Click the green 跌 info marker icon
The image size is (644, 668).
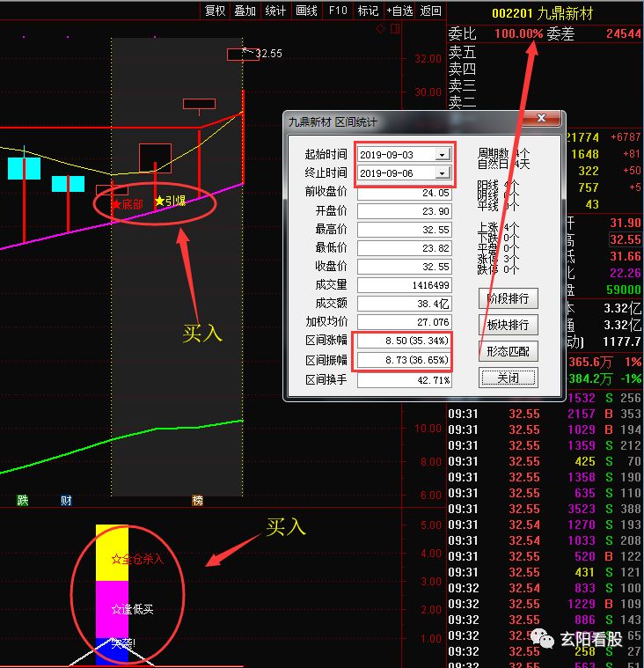pyautogui.click(x=23, y=500)
